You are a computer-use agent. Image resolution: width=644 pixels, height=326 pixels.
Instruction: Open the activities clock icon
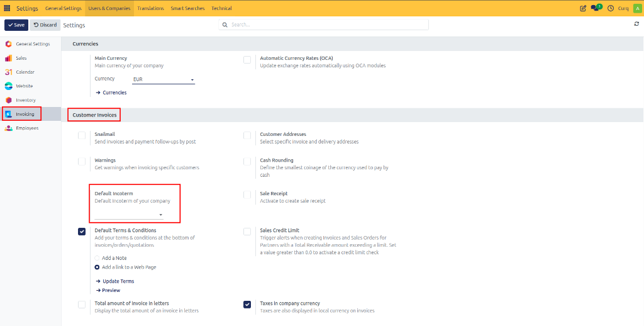pyautogui.click(x=610, y=8)
